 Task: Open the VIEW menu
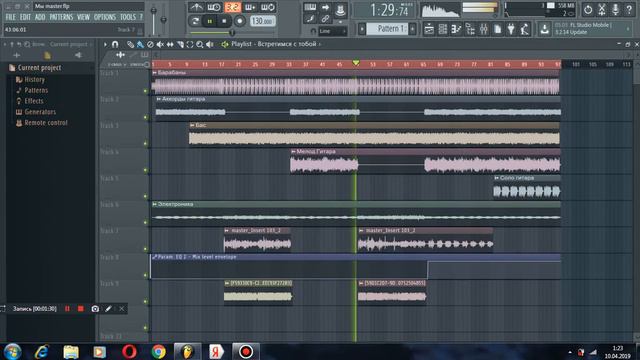83,17
